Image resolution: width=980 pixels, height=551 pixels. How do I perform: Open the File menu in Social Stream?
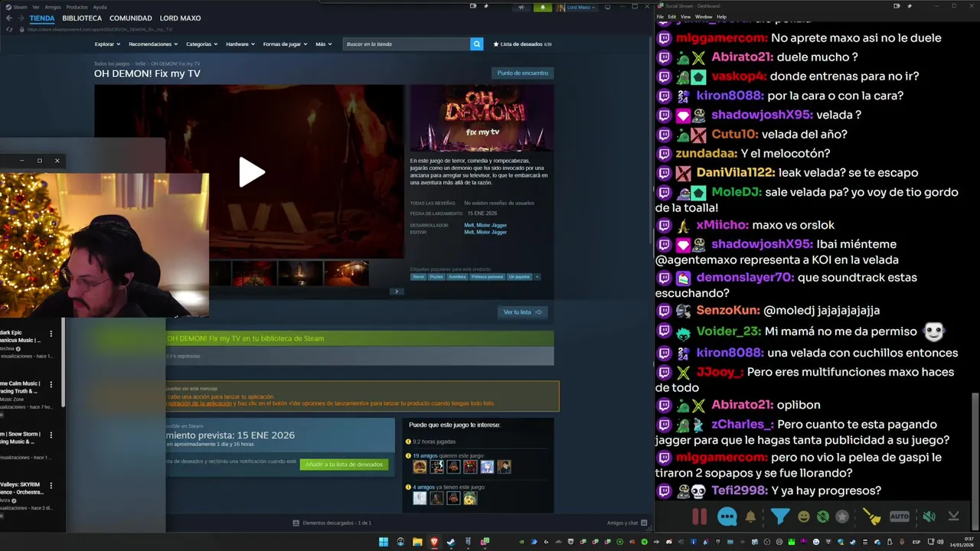click(x=660, y=16)
